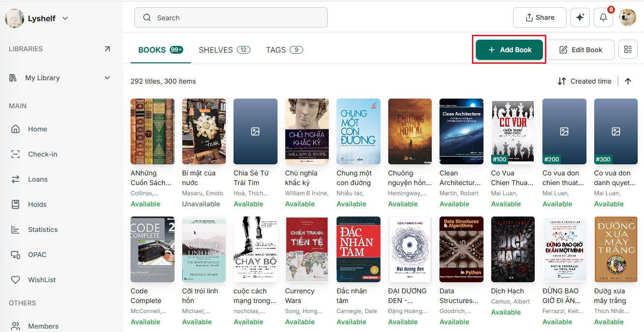Click the sparkle AI assistant icon
This screenshot has width=644, height=332.
click(580, 17)
